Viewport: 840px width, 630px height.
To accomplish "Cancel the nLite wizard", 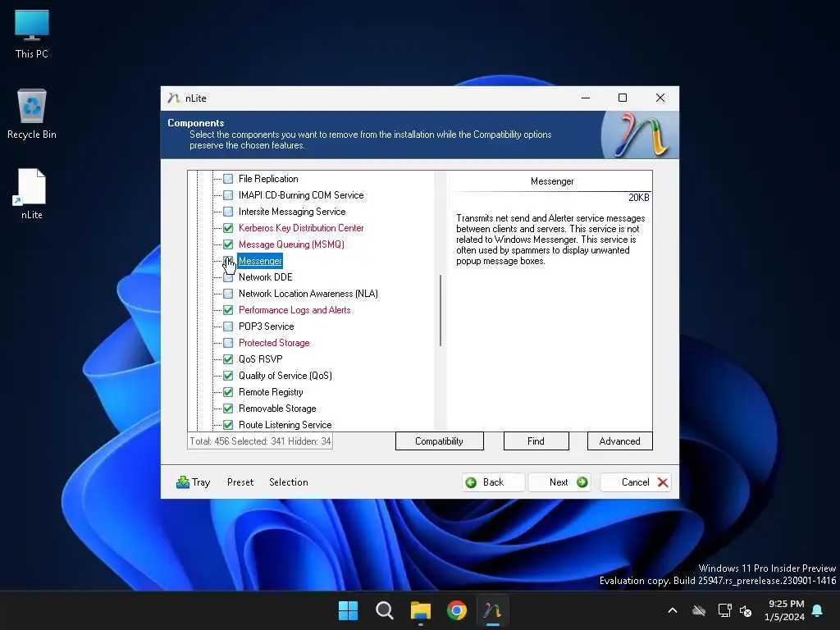I will point(636,482).
